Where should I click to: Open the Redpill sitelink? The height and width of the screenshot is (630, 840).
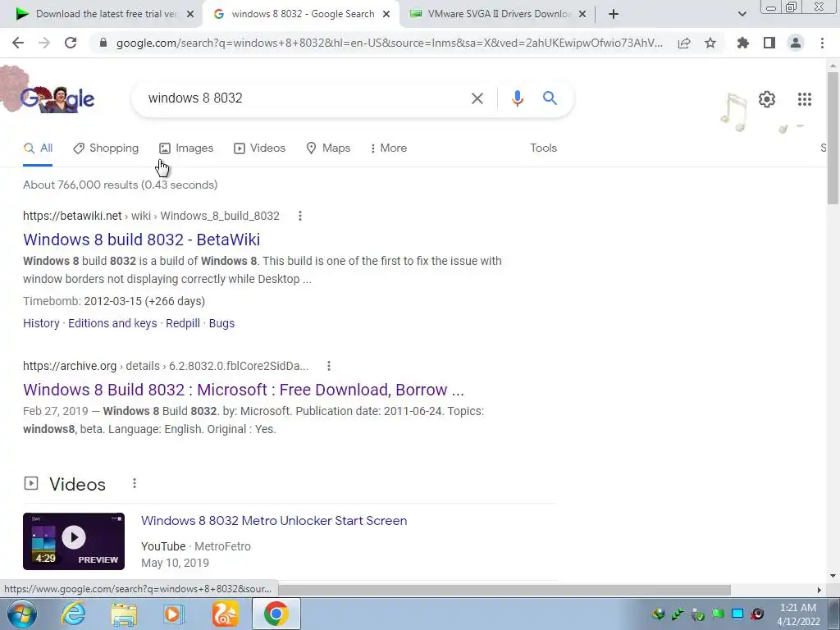coord(183,323)
